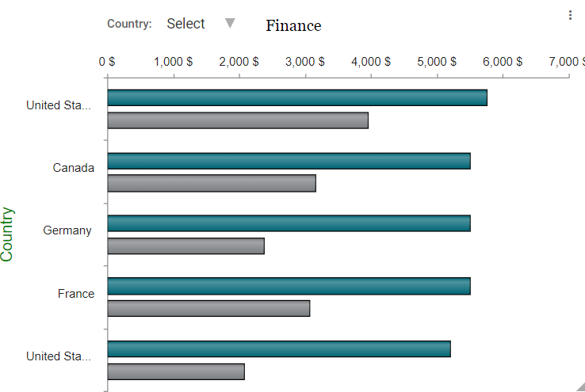Select the gray bar for France

[208, 308]
